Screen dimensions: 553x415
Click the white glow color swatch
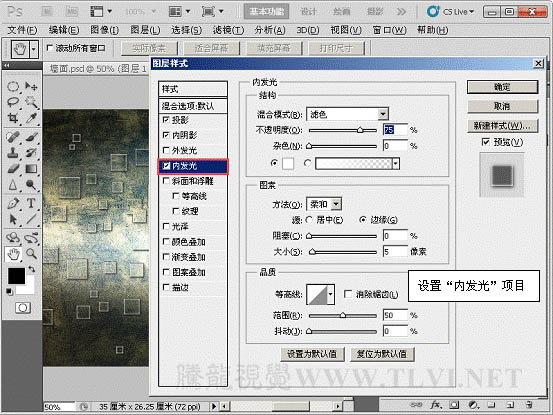pos(288,163)
